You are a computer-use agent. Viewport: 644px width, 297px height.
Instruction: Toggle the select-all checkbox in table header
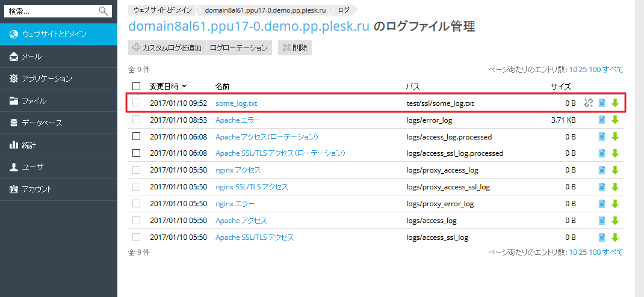(136, 86)
